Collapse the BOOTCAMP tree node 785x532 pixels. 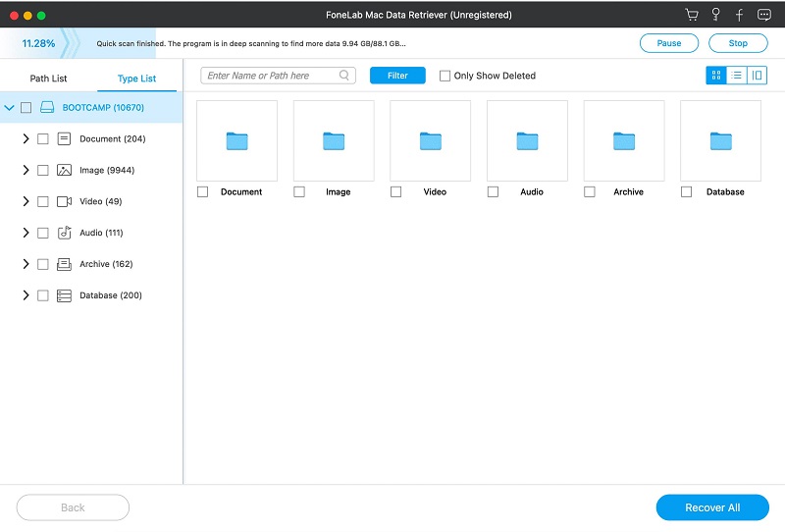coord(9,107)
